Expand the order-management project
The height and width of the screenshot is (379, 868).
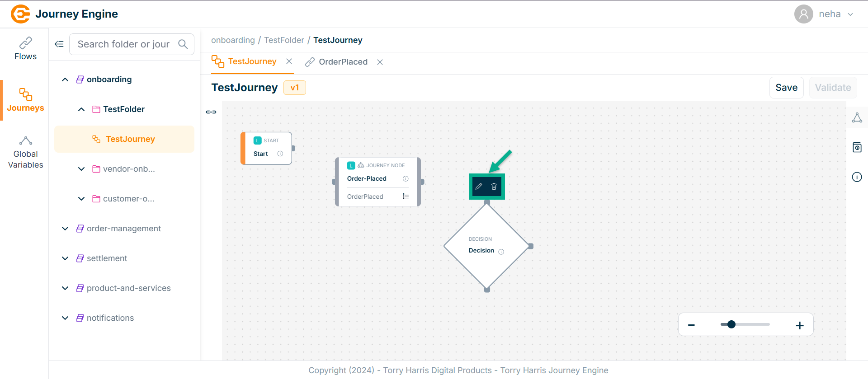coord(65,229)
